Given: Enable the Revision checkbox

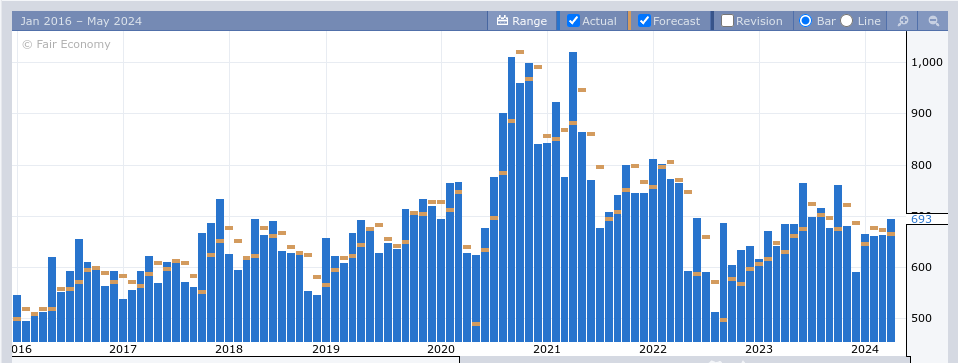Looking at the screenshot, I should (727, 21).
